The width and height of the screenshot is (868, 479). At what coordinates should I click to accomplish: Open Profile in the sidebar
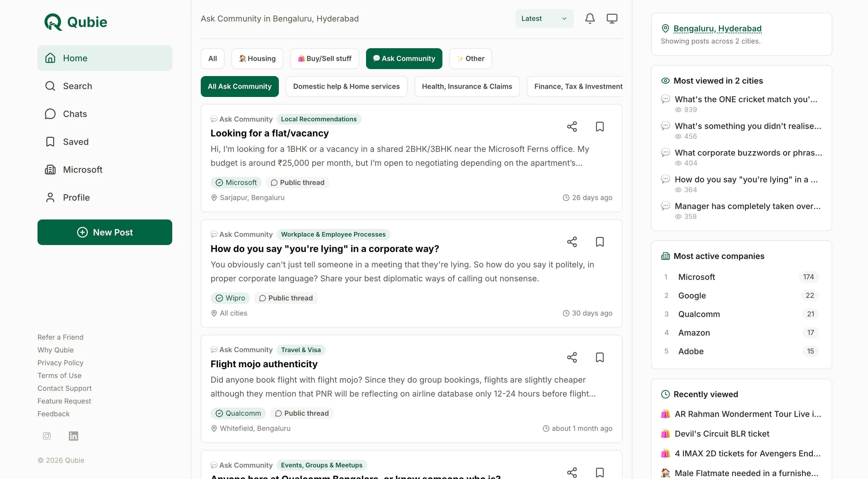(105, 198)
